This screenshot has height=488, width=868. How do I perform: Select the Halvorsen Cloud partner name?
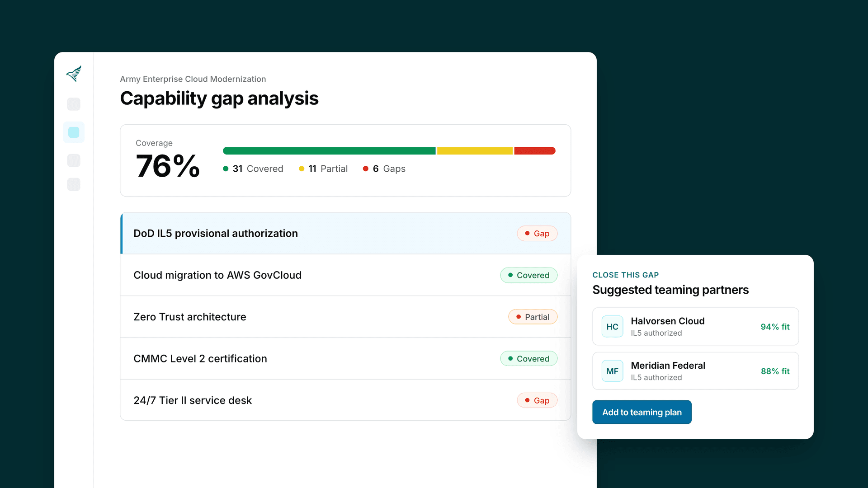click(x=668, y=321)
